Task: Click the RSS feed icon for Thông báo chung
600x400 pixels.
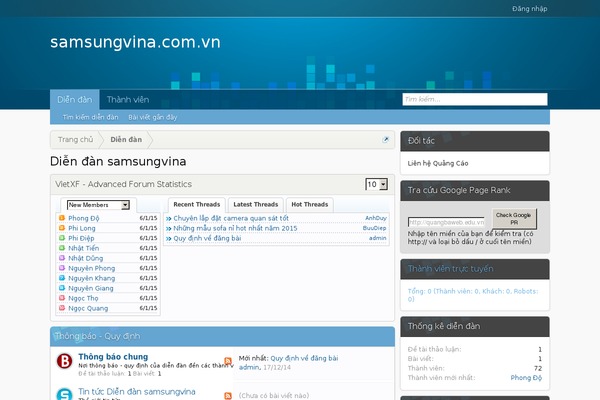Action: [x=228, y=361]
